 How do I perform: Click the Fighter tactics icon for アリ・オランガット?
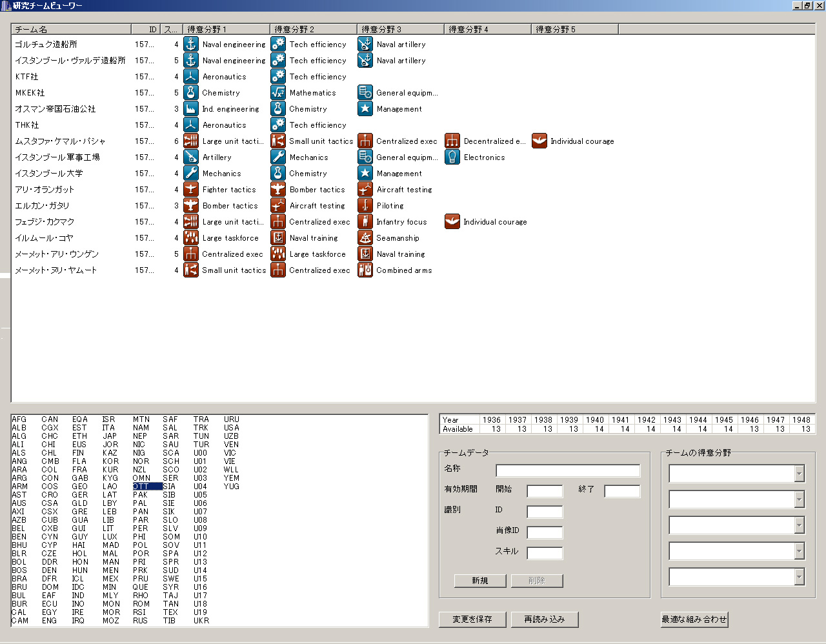pos(191,189)
